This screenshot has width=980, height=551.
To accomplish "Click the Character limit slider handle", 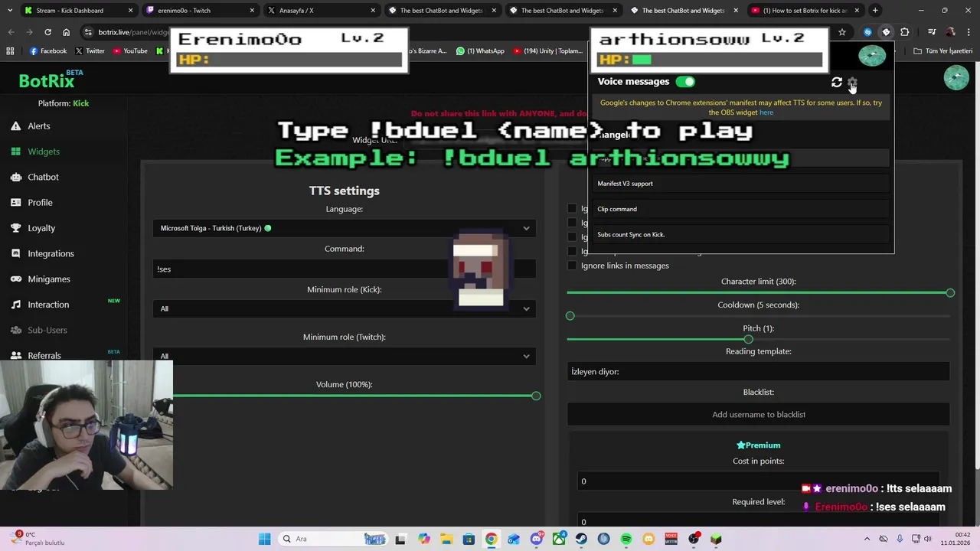I will [950, 293].
